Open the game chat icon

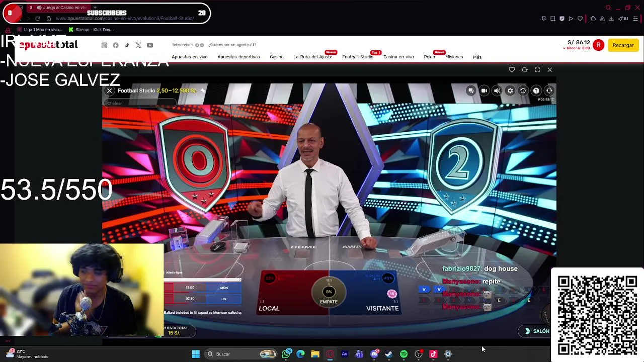[x=471, y=90]
